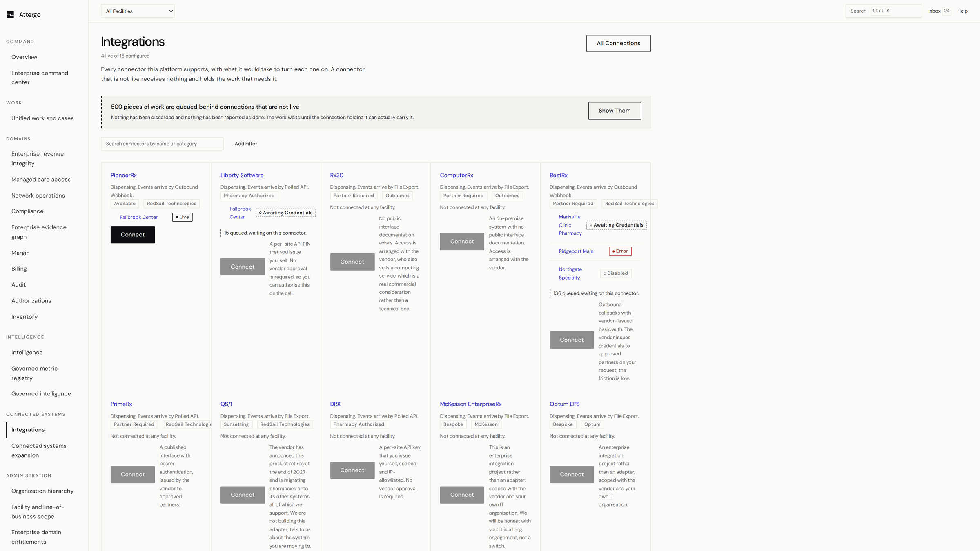Open Organization hierarchy
The image size is (980, 551).
[42, 491]
